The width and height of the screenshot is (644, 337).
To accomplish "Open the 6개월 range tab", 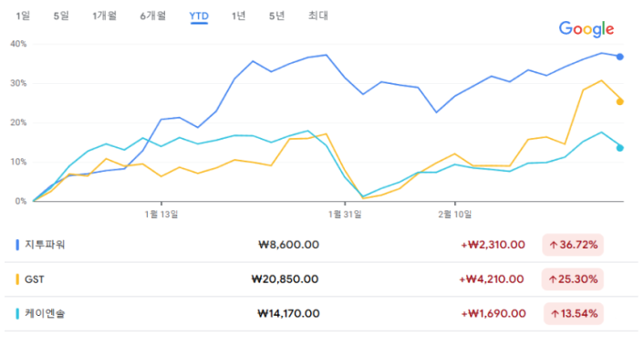I will [x=152, y=16].
